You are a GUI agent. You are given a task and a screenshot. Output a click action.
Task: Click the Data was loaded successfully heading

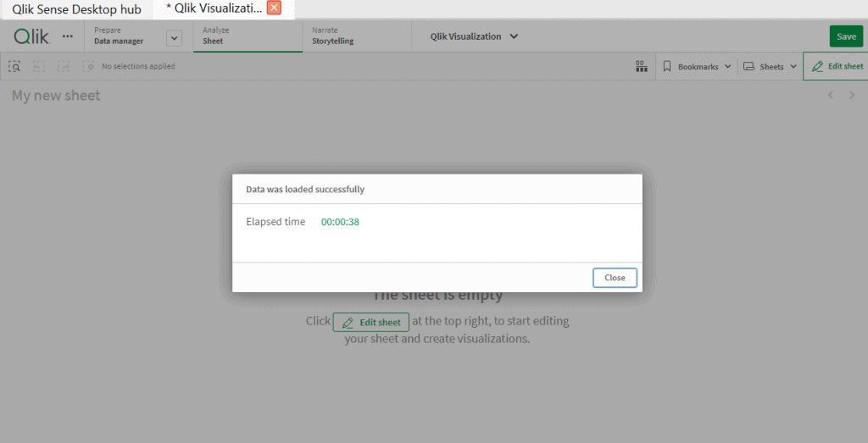(x=305, y=189)
